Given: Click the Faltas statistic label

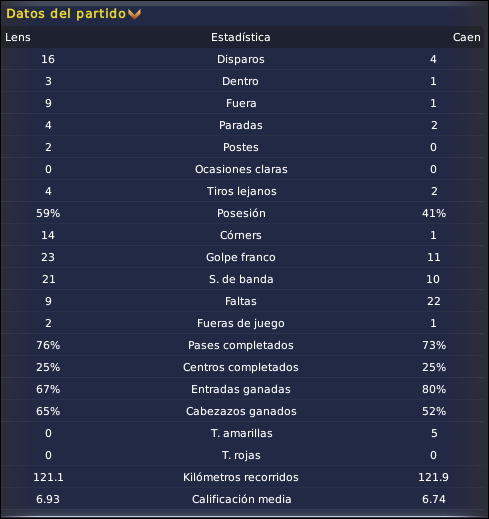Looking at the screenshot, I should (x=241, y=301).
